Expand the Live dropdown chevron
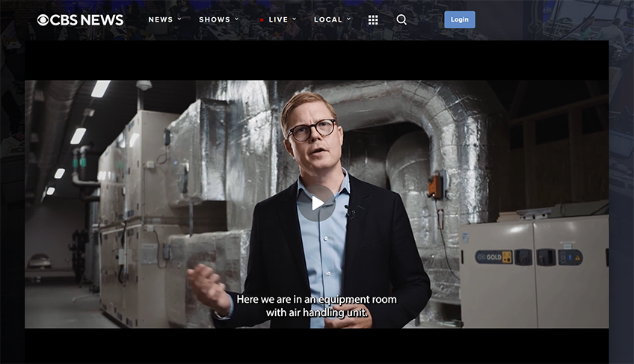The image size is (634, 364). 295,19
